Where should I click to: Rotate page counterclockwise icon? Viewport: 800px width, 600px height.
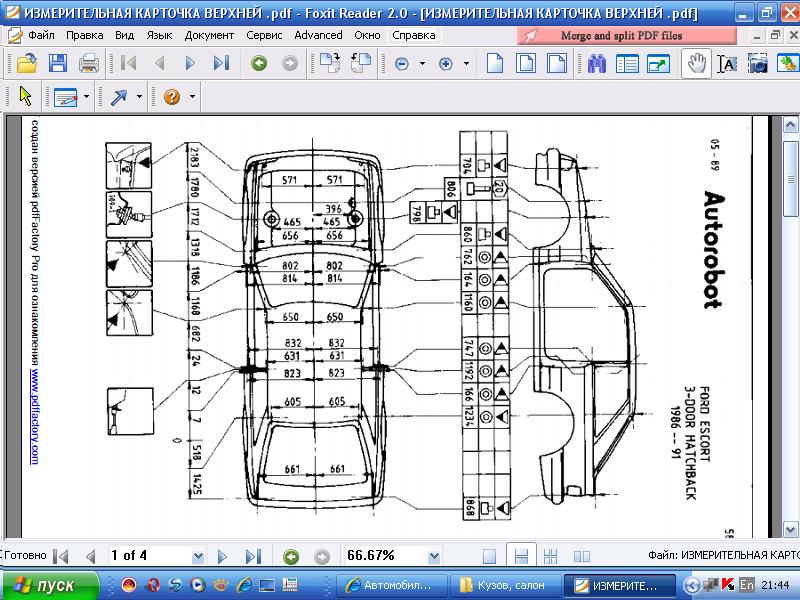[x=361, y=63]
